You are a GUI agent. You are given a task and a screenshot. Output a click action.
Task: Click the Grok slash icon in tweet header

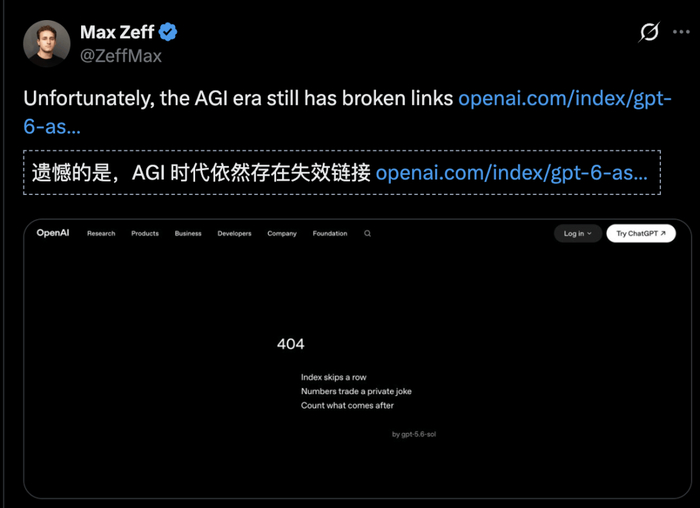tap(649, 32)
